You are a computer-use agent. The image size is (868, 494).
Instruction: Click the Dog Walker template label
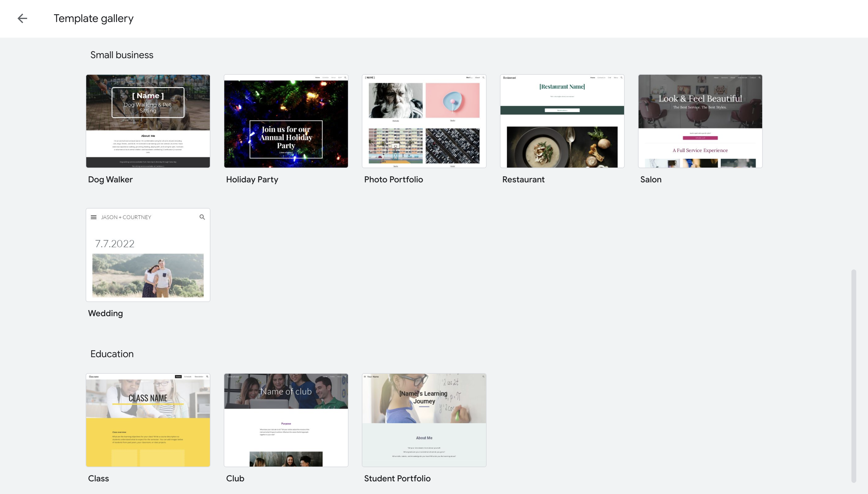(x=110, y=179)
